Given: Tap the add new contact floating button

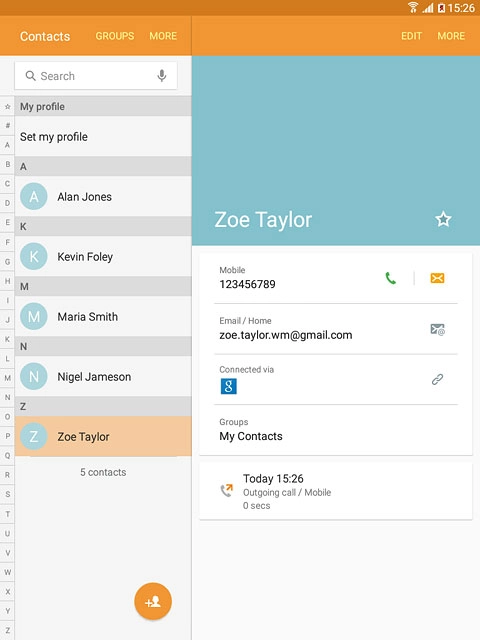Looking at the screenshot, I should pos(153,601).
